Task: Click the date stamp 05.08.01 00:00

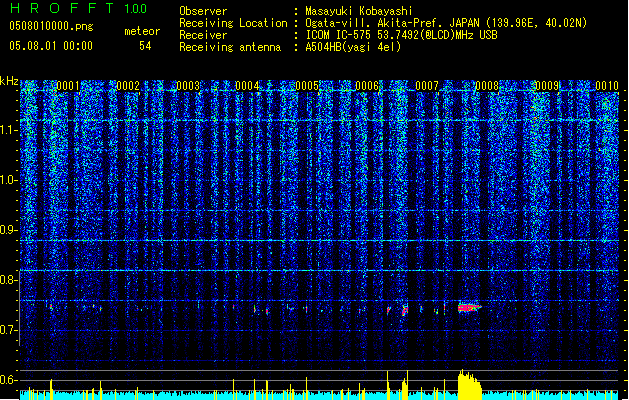Action: pos(51,46)
